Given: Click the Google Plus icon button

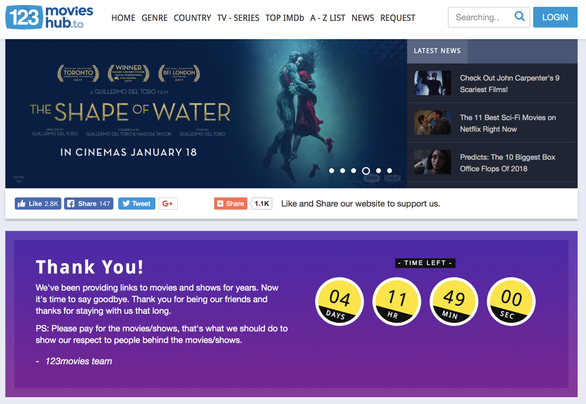Looking at the screenshot, I should click(168, 204).
